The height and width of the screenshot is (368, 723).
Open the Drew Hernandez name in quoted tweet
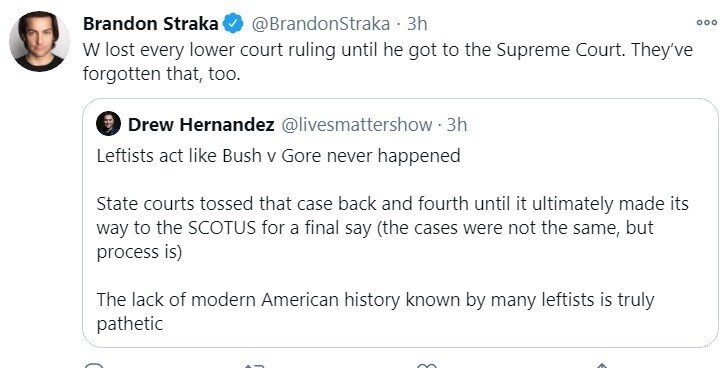coord(201,125)
